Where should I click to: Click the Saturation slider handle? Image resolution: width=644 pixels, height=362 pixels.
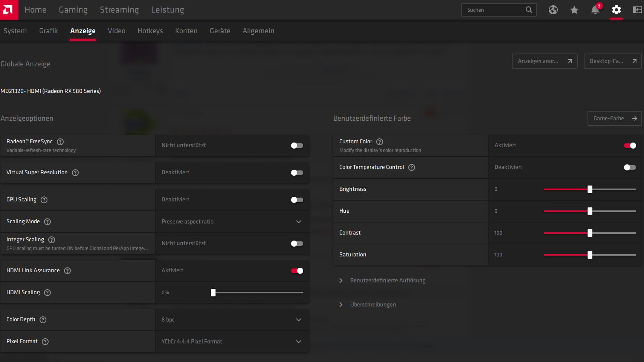click(x=590, y=255)
